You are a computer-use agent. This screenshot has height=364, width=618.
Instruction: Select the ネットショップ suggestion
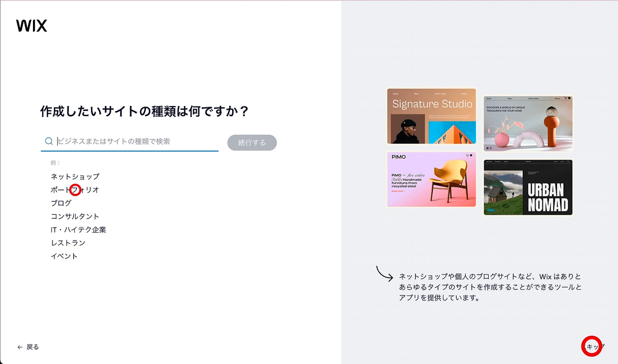[x=75, y=176]
